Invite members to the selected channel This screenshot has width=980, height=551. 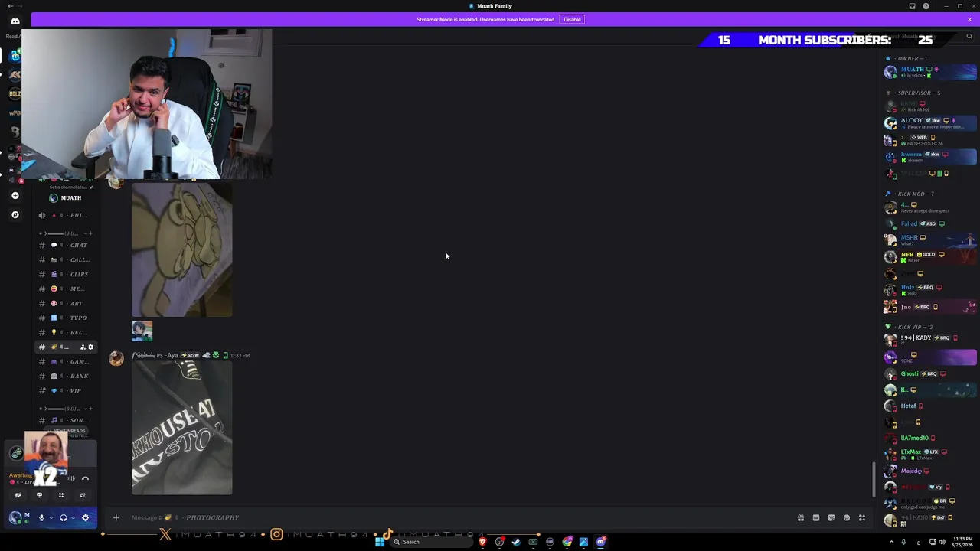(83, 347)
